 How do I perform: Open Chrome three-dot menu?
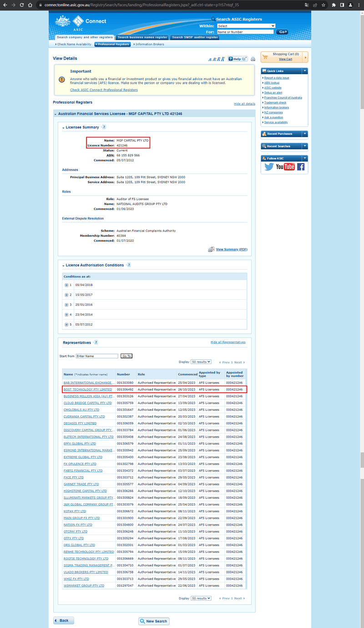359,5
